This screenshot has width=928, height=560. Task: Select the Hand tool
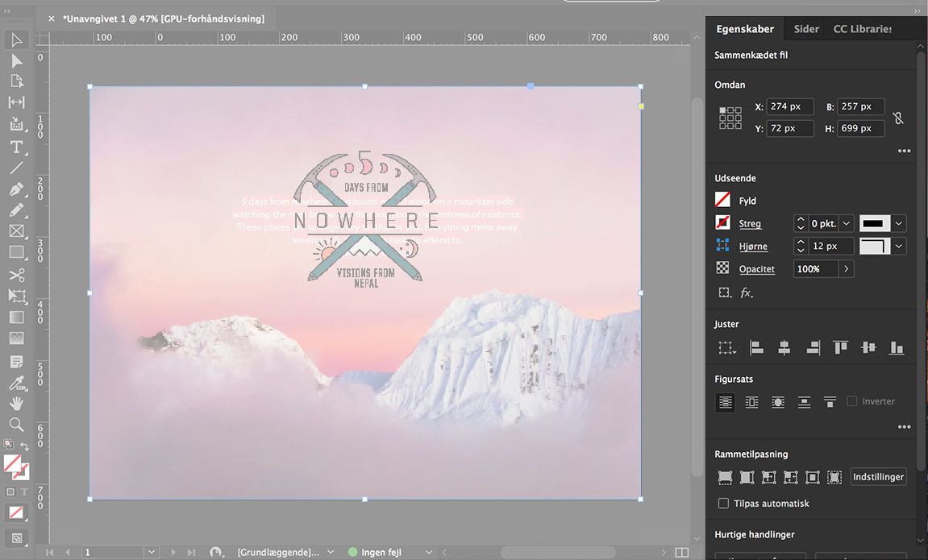17,404
